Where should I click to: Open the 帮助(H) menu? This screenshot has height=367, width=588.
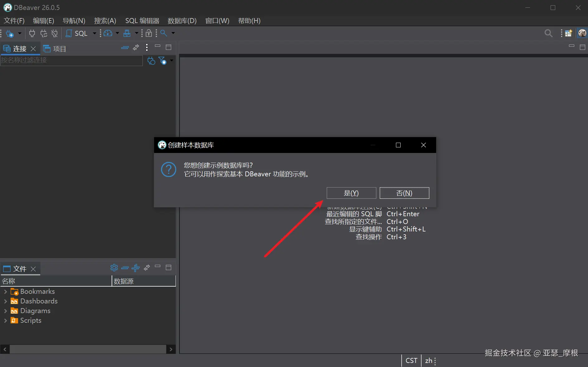(x=249, y=21)
